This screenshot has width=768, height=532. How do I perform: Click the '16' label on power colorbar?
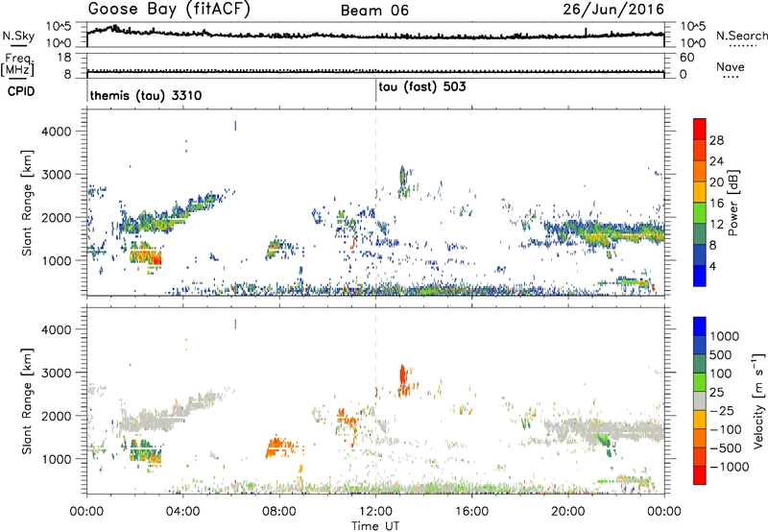point(716,204)
